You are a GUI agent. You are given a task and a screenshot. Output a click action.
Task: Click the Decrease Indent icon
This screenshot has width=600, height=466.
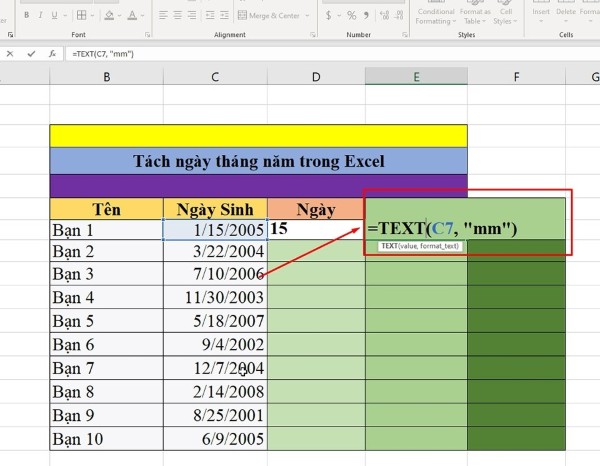[210, 15]
